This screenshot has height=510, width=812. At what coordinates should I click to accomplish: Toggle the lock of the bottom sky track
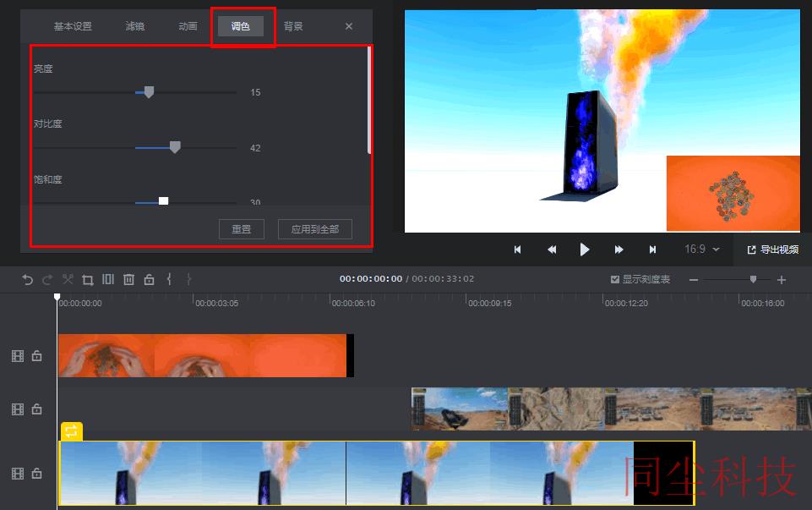click(x=37, y=473)
